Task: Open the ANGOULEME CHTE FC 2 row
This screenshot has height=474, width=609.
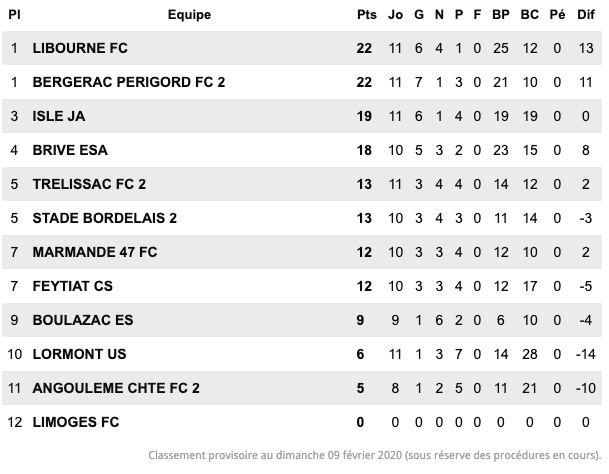Action: click(x=302, y=388)
